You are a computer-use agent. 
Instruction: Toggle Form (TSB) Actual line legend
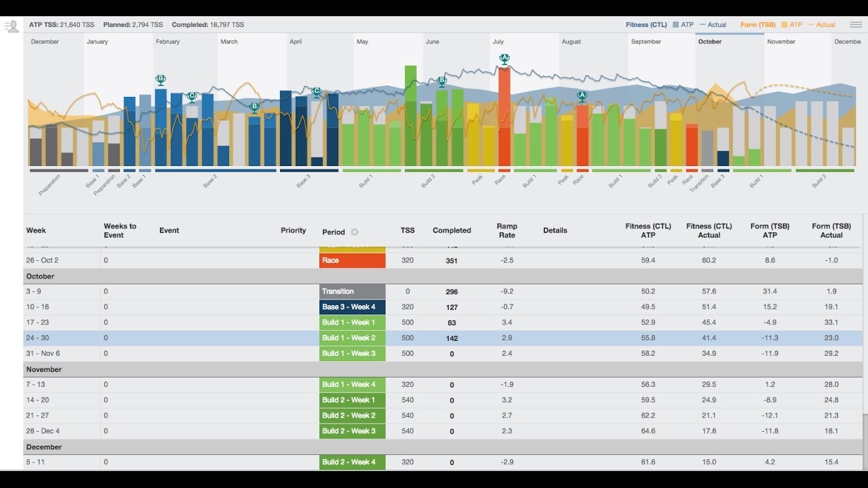pos(821,25)
